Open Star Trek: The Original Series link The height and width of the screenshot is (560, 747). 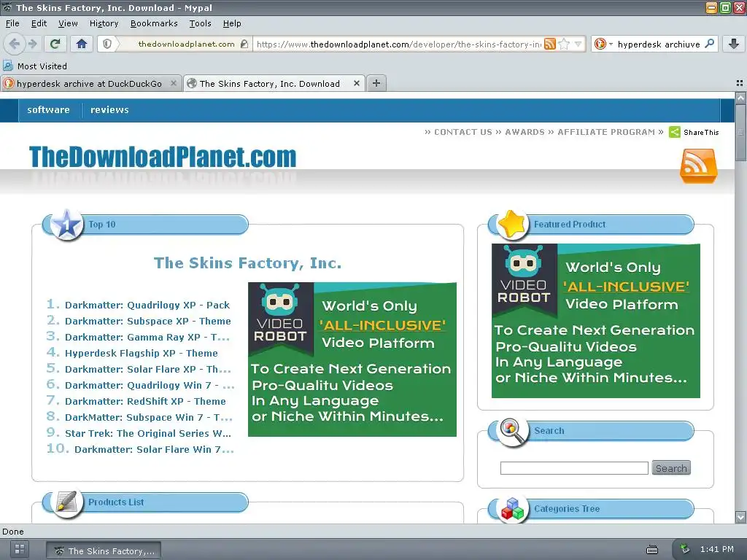[x=148, y=433]
